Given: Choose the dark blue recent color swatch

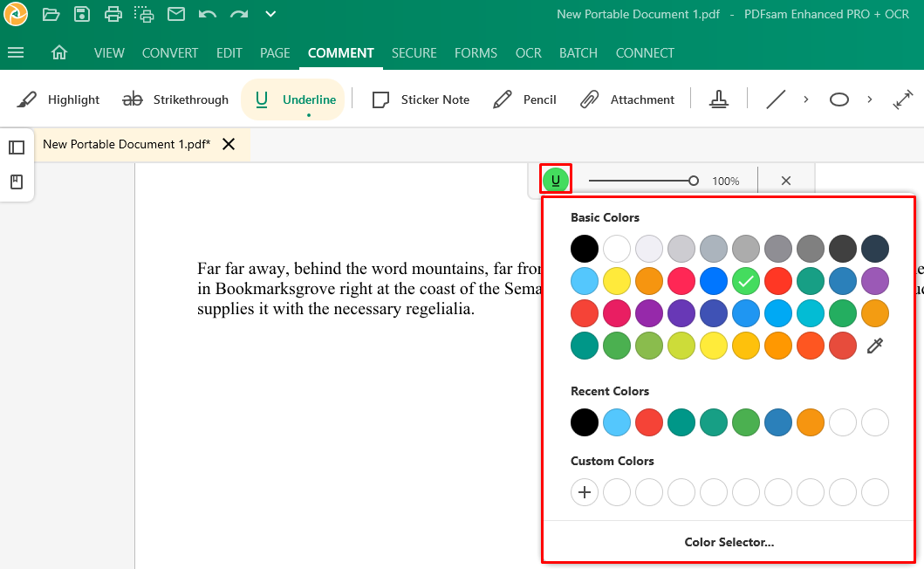Looking at the screenshot, I should pos(778,422).
